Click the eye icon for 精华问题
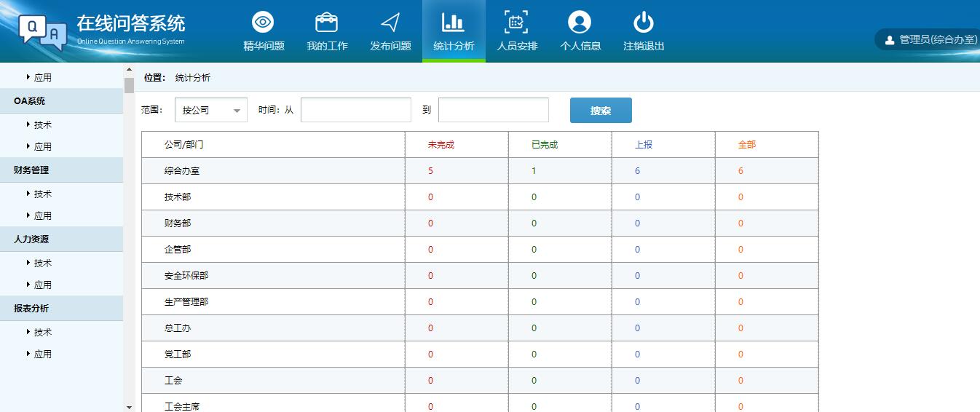 (x=263, y=23)
